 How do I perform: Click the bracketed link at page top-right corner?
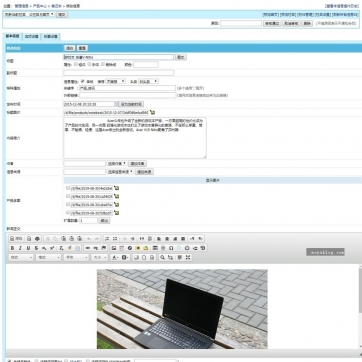click(x=343, y=6)
